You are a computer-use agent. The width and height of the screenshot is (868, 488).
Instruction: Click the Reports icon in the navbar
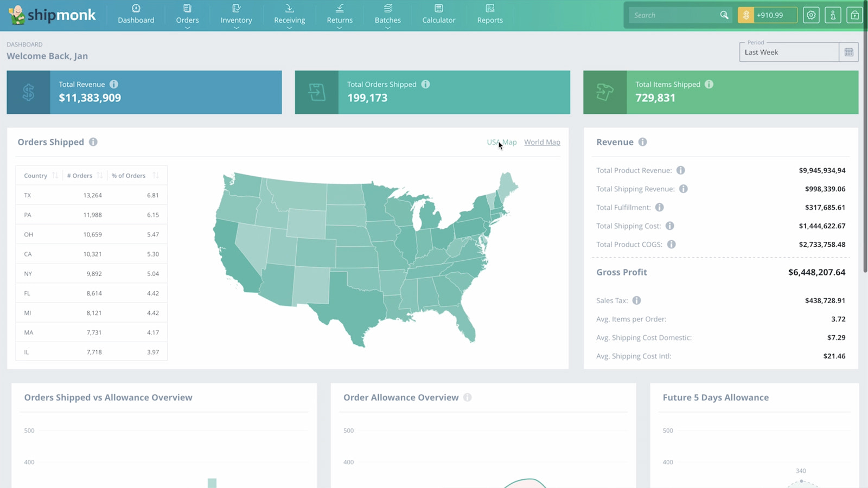489,9
